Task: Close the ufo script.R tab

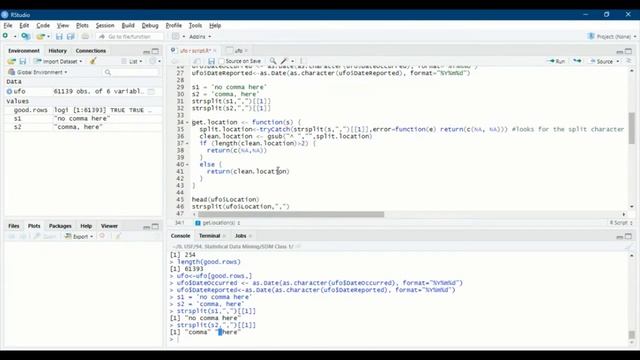Action: click(215, 51)
